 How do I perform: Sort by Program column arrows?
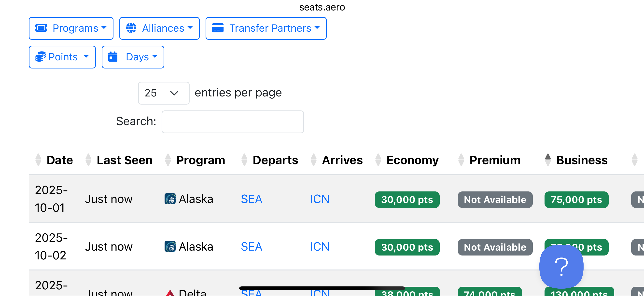tap(168, 160)
